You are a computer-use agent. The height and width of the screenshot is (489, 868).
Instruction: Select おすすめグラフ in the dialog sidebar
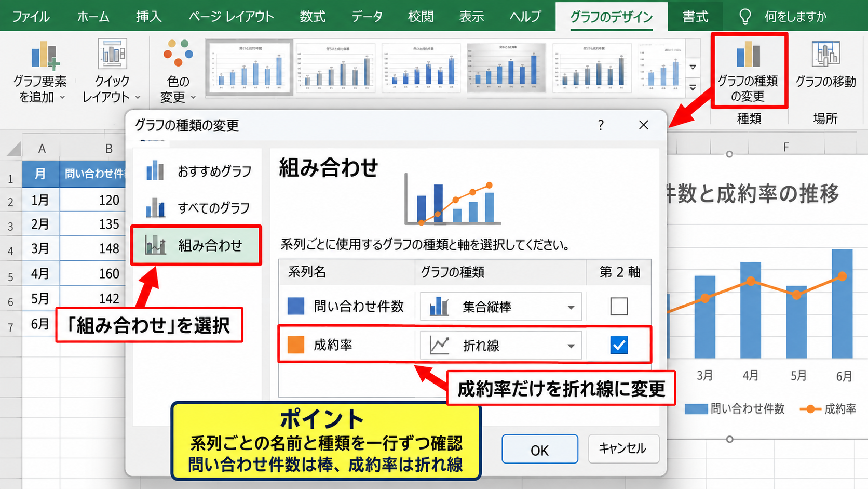coord(197,170)
